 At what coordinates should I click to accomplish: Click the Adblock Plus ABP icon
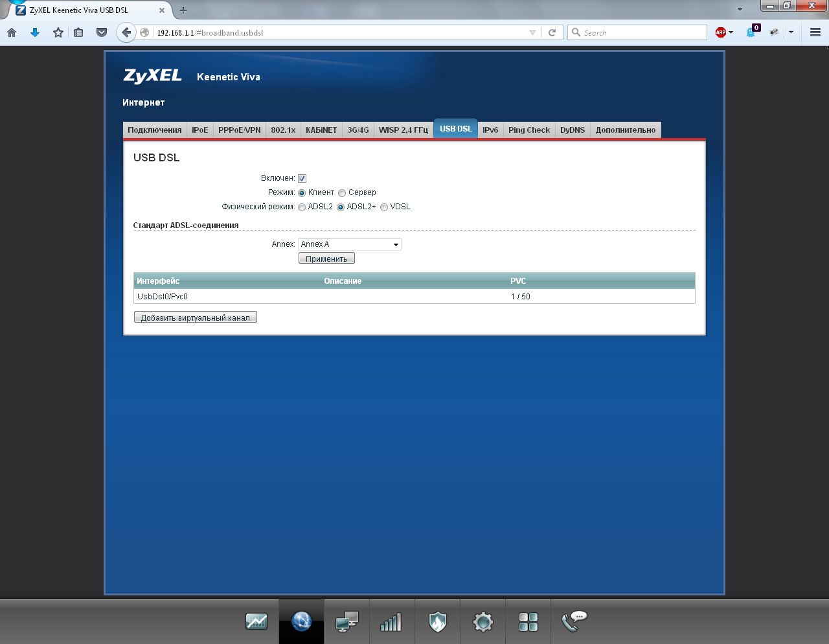[721, 32]
